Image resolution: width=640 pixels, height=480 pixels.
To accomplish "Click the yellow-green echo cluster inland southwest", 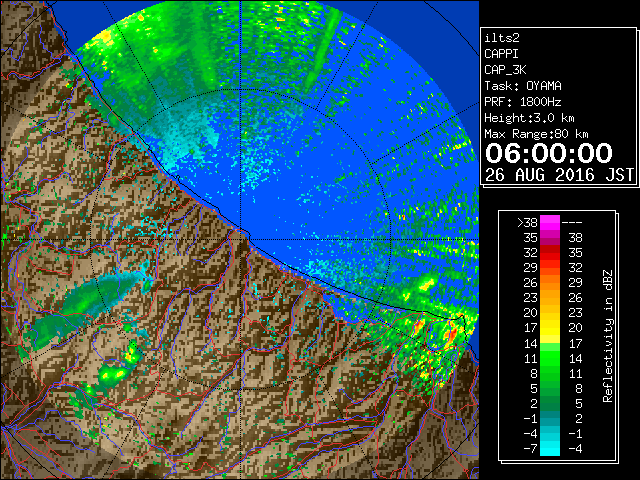I will (x=111, y=373).
